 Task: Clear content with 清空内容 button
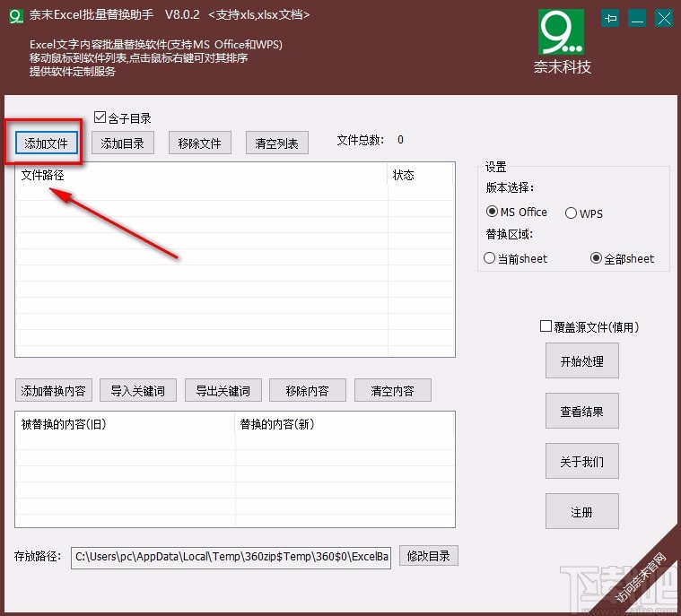(393, 390)
